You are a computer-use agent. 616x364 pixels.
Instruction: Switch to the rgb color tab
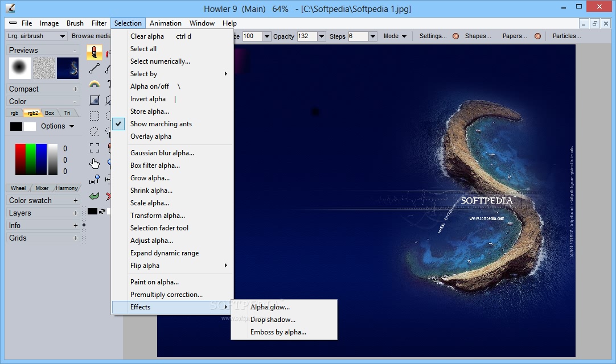15,113
